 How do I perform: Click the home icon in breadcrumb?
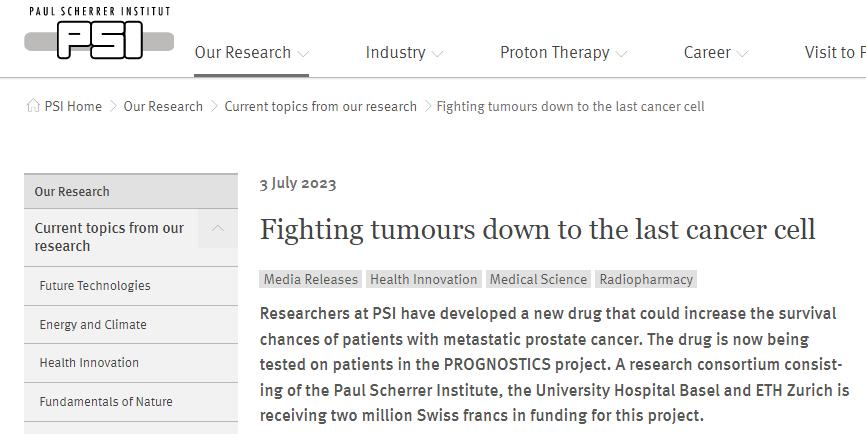33,106
